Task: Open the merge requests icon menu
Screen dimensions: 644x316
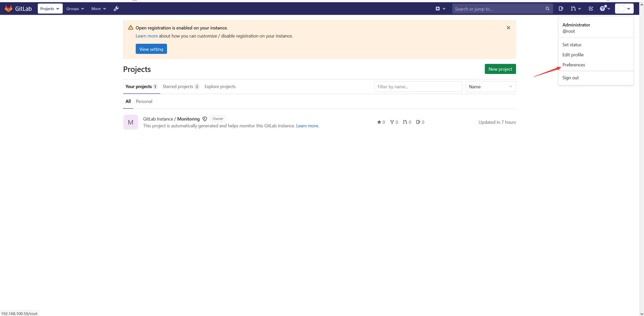Action: [x=576, y=9]
